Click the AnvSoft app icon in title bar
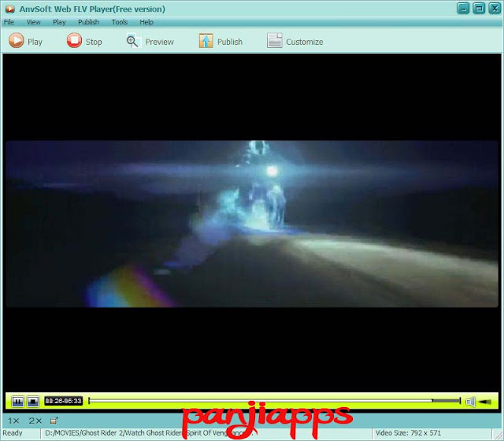The height and width of the screenshot is (441, 504). (x=9, y=9)
